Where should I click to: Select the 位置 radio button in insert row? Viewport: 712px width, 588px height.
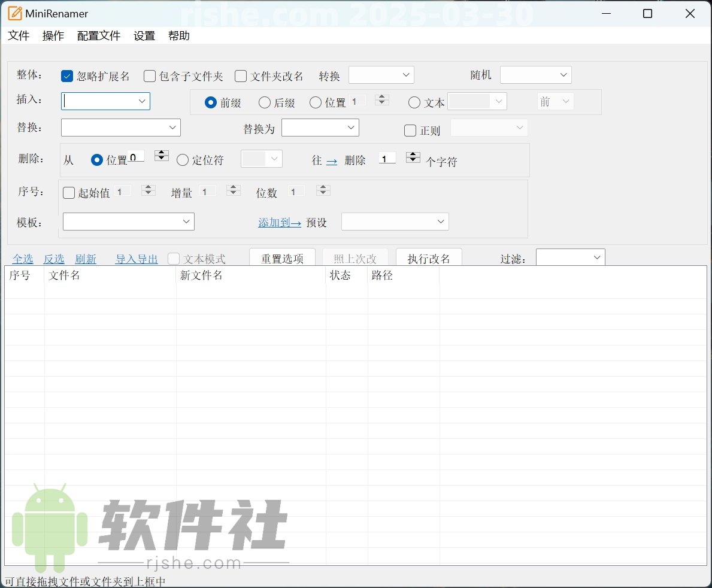[316, 102]
